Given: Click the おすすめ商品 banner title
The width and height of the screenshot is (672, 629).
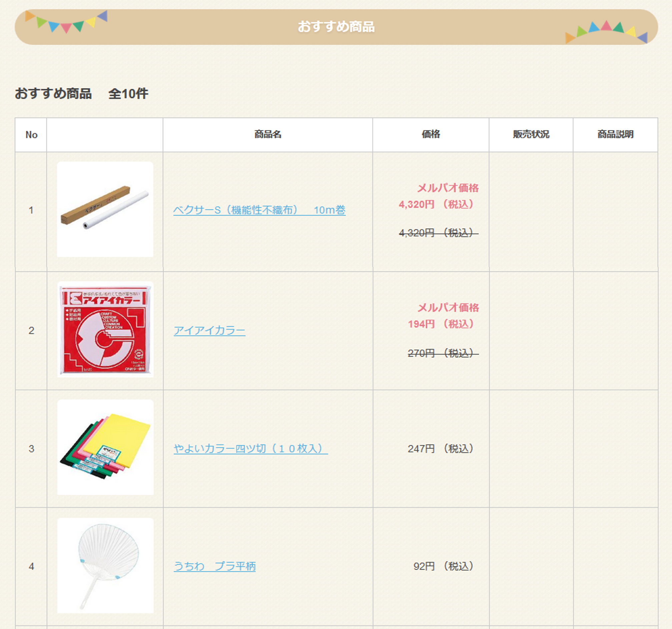Looking at the screenshot, I should coord(336,27).
